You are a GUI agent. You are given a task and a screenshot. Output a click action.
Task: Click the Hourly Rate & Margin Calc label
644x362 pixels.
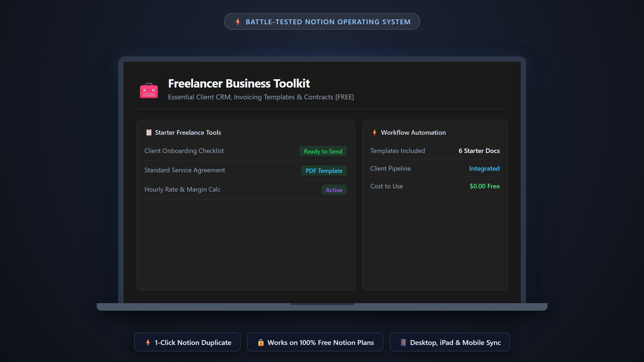coord(182,190)
